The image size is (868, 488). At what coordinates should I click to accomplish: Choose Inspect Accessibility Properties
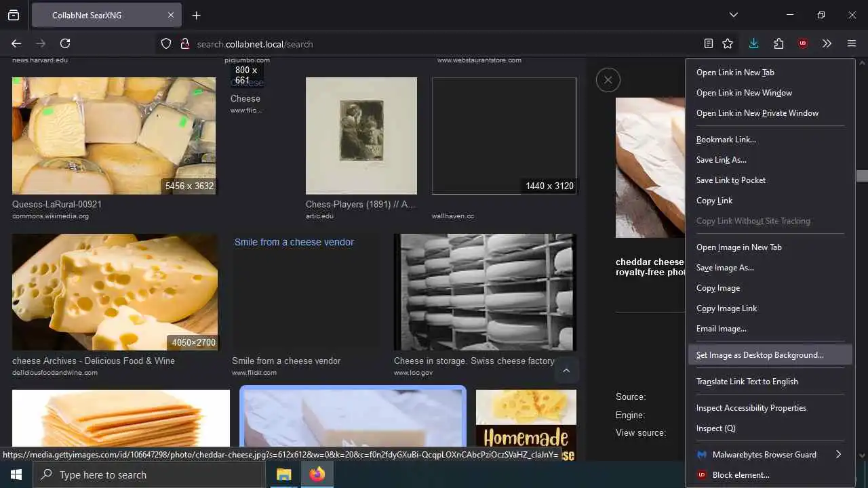[x=770, y=408]
